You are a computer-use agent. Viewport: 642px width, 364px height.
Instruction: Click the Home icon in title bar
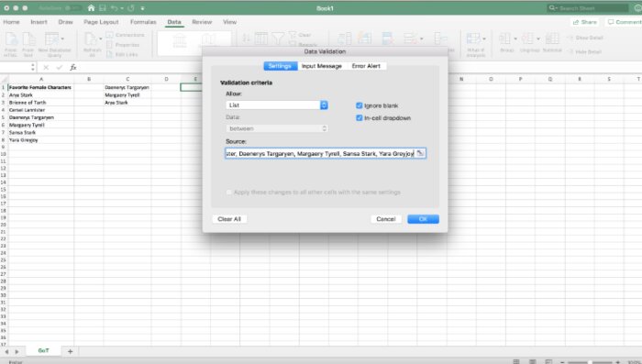[92, 7]
